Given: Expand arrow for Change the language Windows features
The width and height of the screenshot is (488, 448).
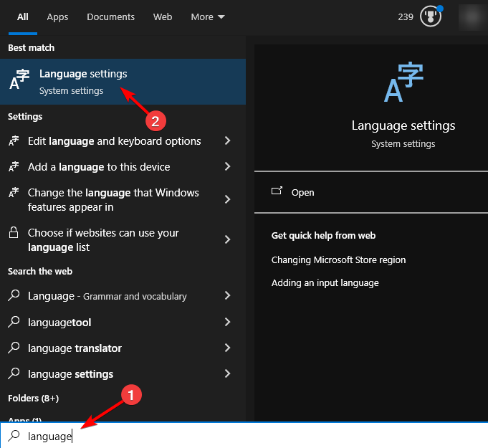Looking at the screenshot, I should (227, 199).
